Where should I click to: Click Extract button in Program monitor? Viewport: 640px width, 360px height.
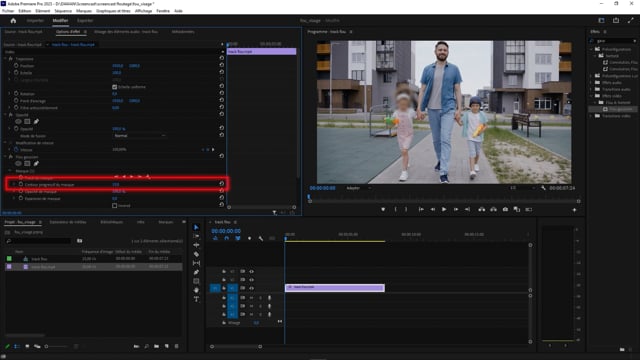(x=493, y=209)
